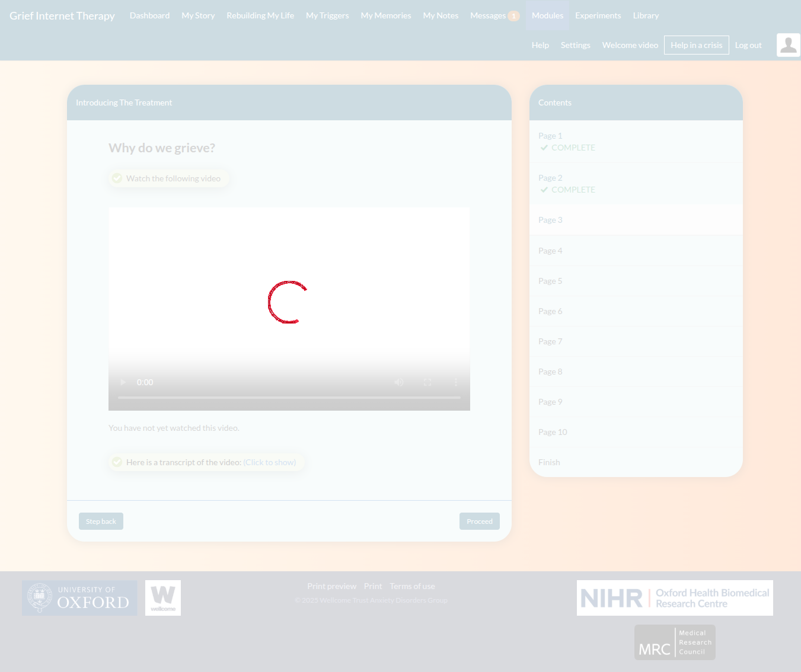Viewport: 801px width, 672px height.
Task: Enter fullscreen mode on the video
Action: pyautogui.click(x=427, y=382)
